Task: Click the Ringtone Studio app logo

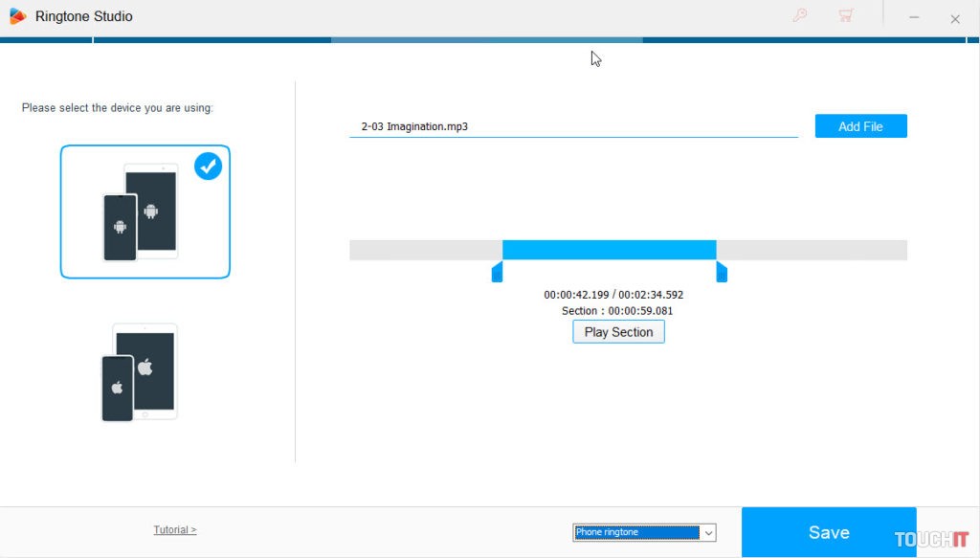Action: pyautogui.click(x=17, y=16)
